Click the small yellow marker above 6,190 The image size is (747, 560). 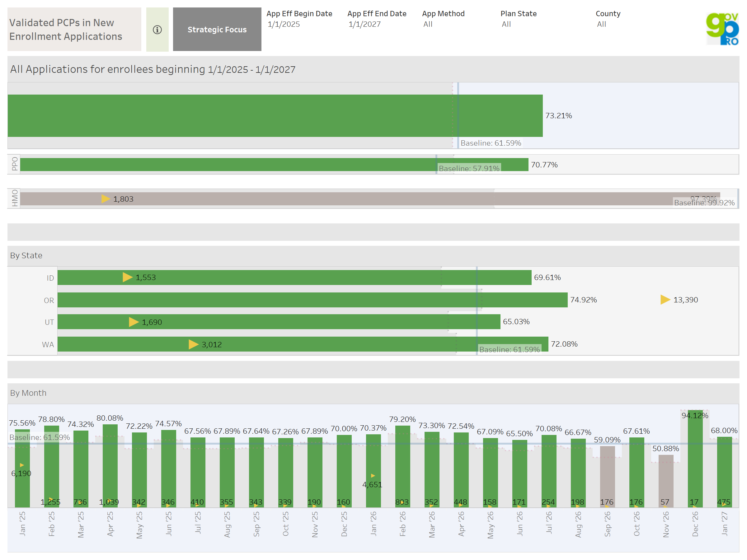pyautogui.click(x=22, y=465)
